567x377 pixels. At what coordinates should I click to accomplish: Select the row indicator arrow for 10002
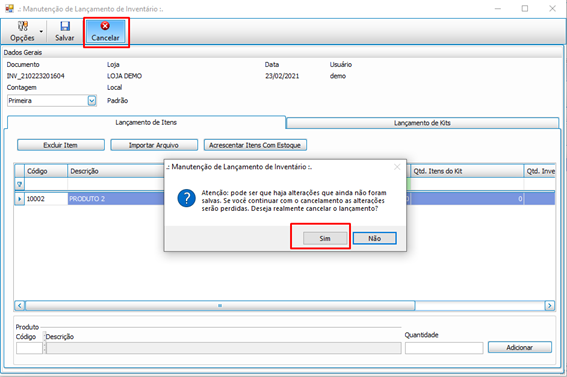click(20, 199)
